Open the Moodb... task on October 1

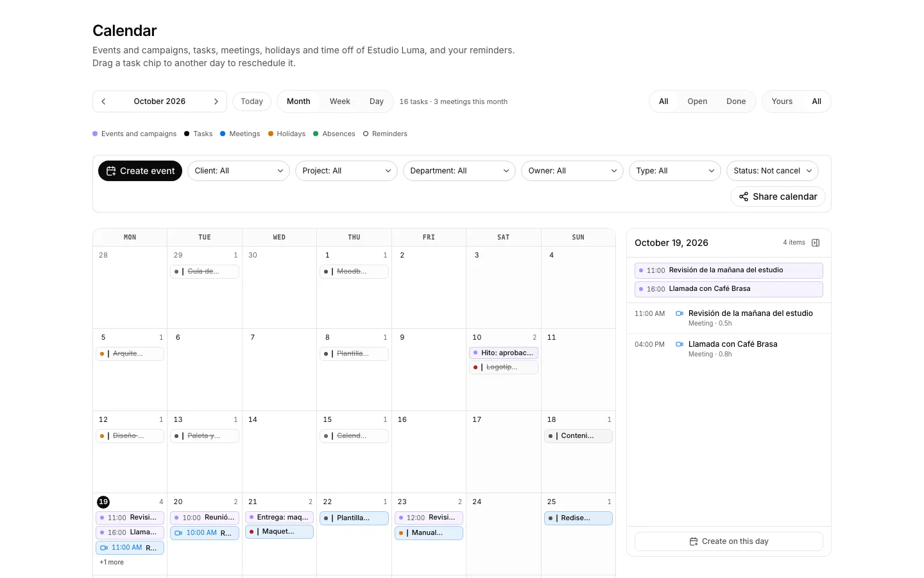[354, 272]
